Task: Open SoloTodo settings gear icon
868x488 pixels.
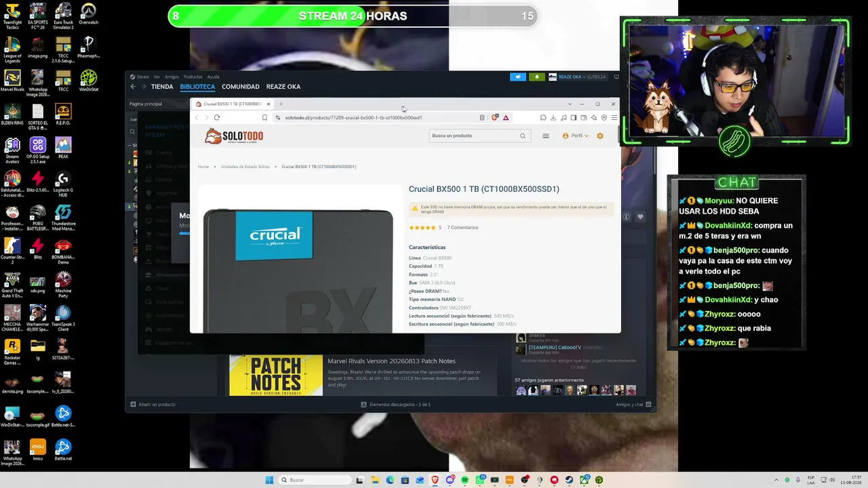Action: coord(599,136)
